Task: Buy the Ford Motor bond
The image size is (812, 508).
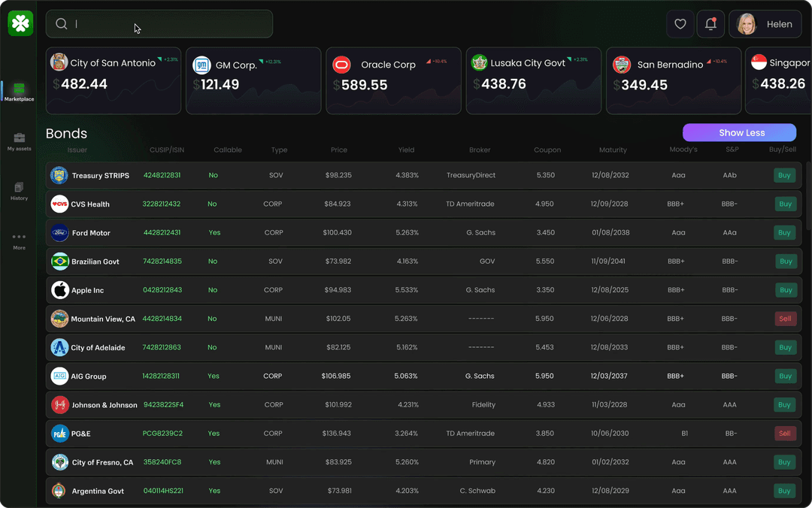Action: [784, 232]
